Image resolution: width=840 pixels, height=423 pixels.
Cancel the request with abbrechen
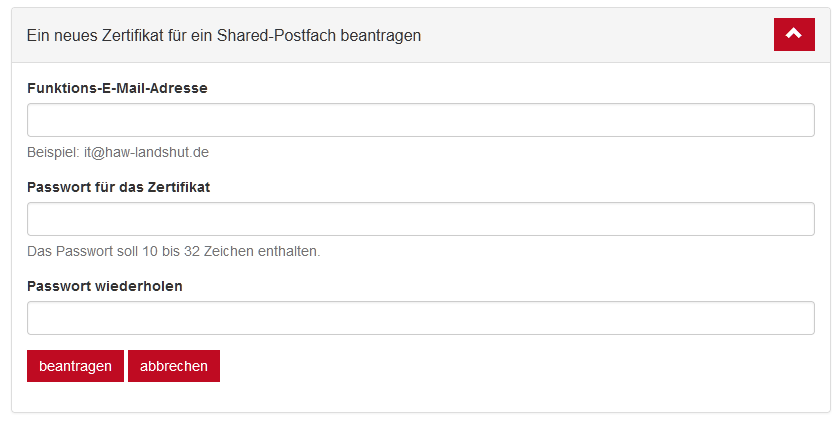[x=174, y=366]
